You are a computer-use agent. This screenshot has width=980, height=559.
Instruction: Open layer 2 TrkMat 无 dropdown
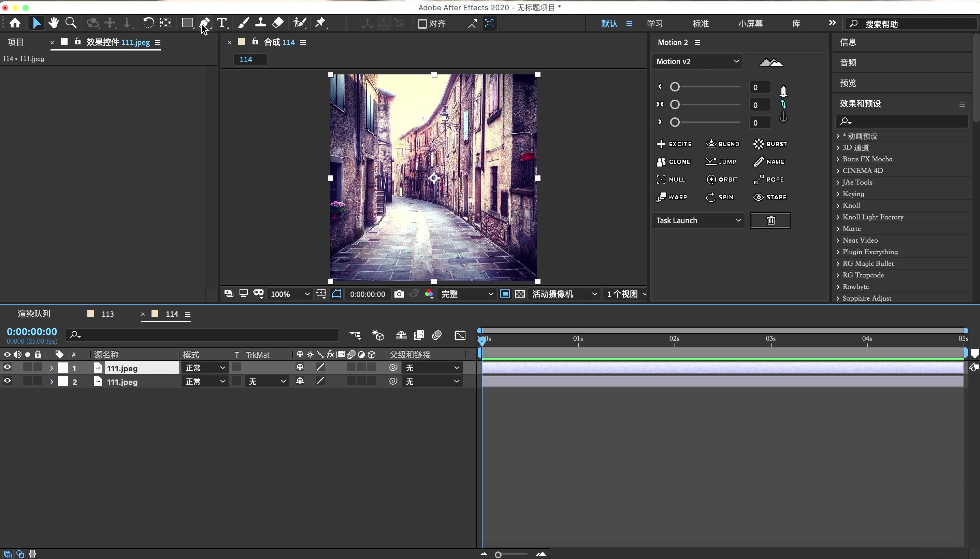267,382
